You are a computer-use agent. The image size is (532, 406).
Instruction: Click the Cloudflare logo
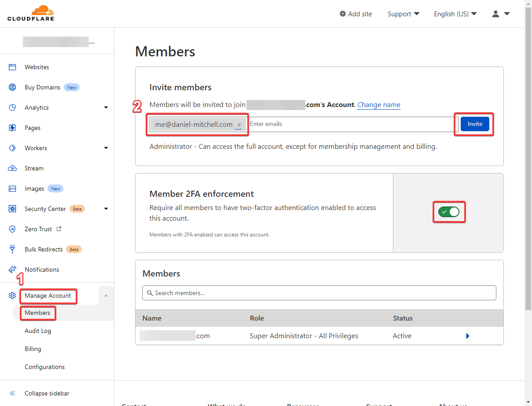coord(31,13)
